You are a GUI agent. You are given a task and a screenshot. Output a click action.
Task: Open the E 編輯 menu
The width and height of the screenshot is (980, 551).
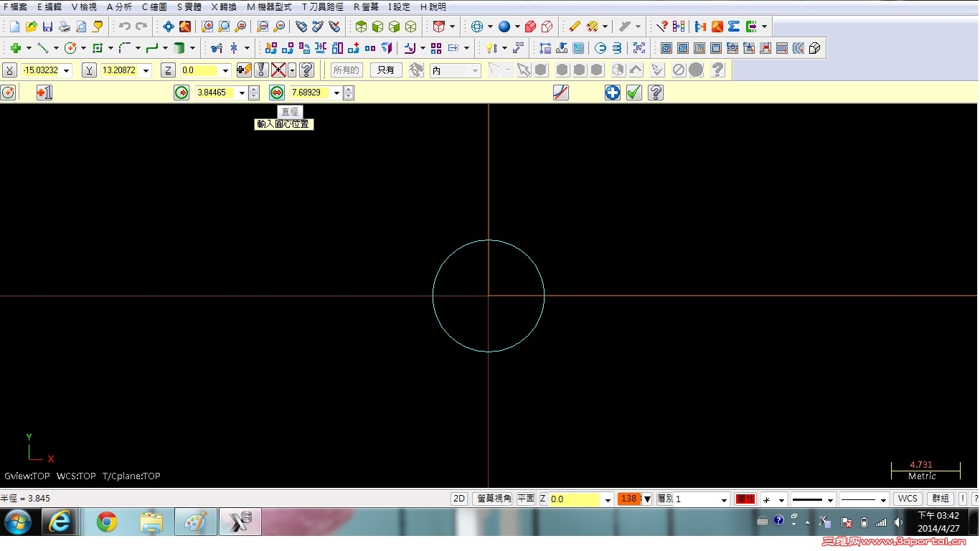50,6
